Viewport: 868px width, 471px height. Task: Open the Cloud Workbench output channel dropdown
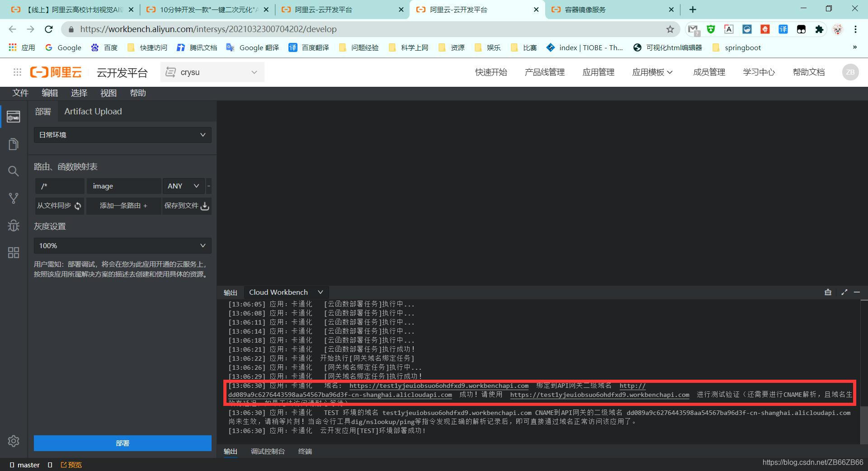(286, 292)
